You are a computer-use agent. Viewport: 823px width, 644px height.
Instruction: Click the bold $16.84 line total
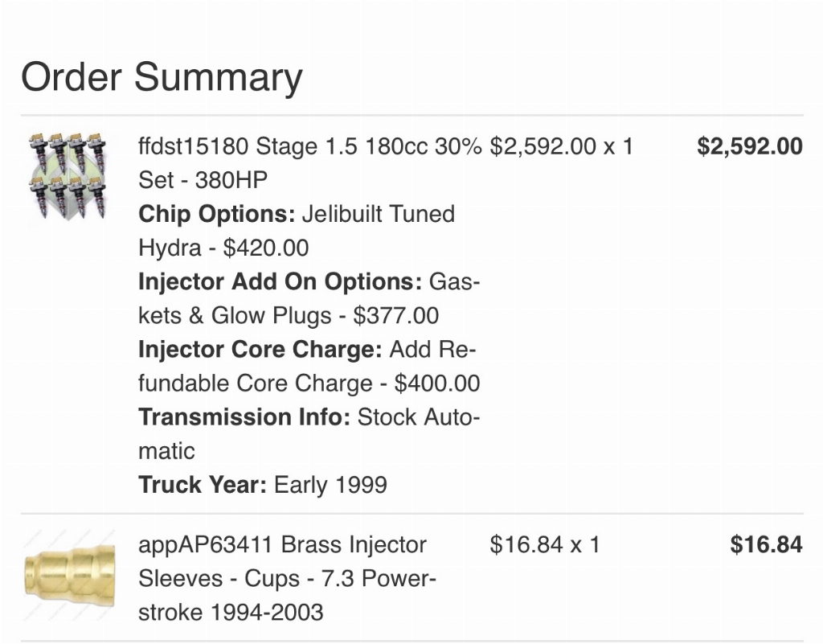766,545
